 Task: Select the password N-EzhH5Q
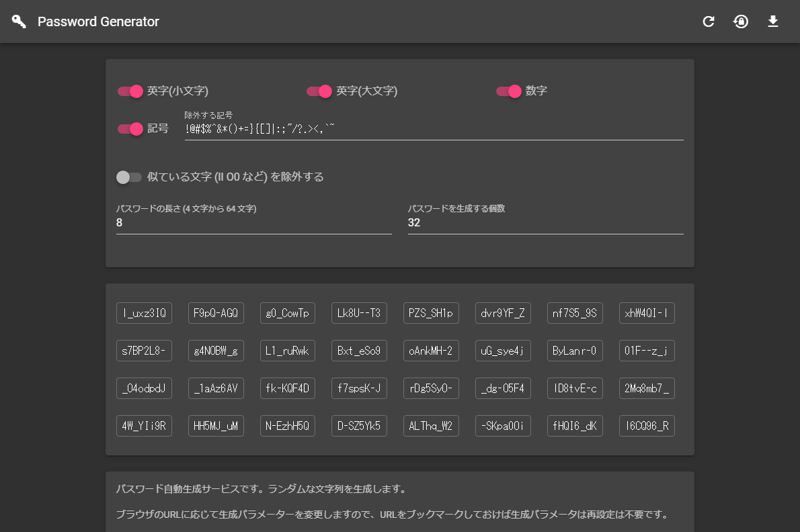click(x=288, y=426)
